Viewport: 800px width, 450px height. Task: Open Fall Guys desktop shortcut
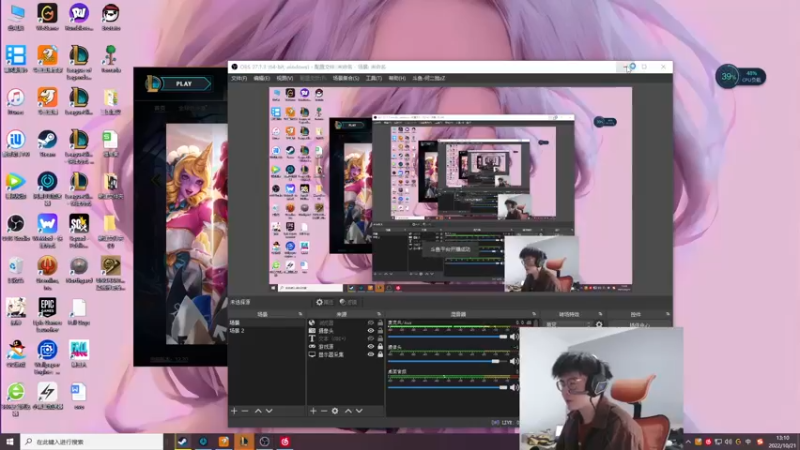click(x=79, y=312)
